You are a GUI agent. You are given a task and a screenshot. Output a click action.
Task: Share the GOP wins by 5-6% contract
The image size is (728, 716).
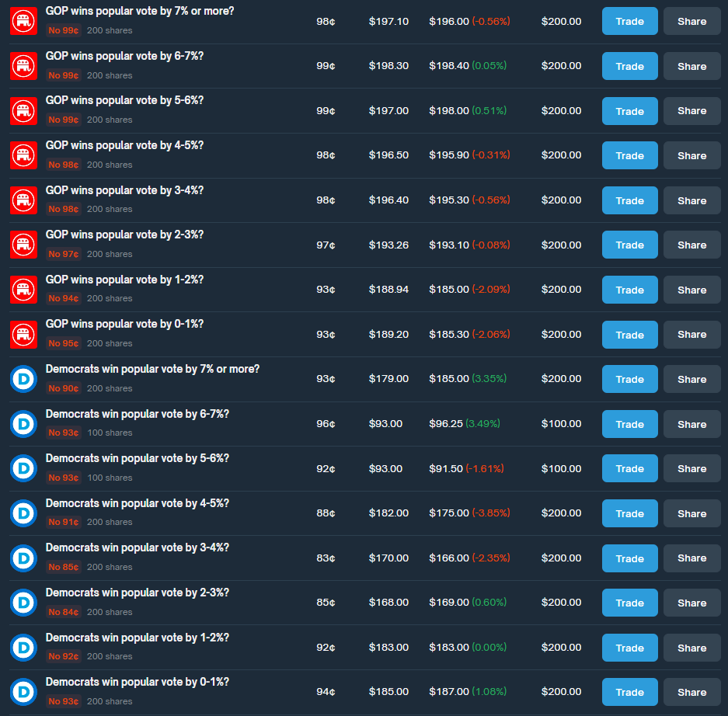coord(691,111)
